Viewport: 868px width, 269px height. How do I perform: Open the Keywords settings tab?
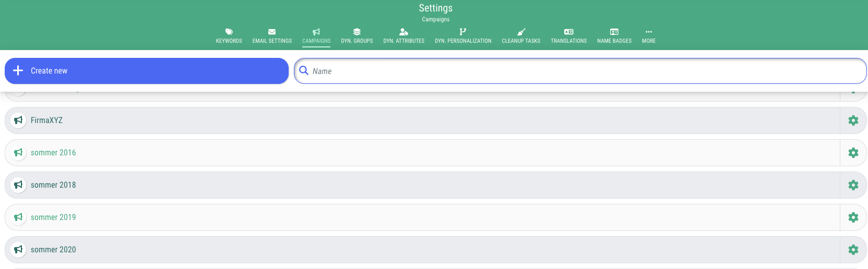point(229,36)
